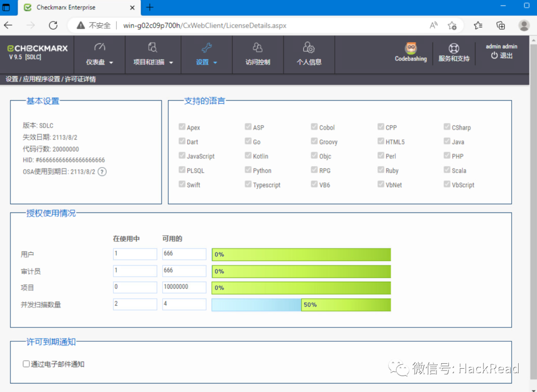537x392 pixels.
Task: Toggle the Python language checkbox
Action: 248,169
